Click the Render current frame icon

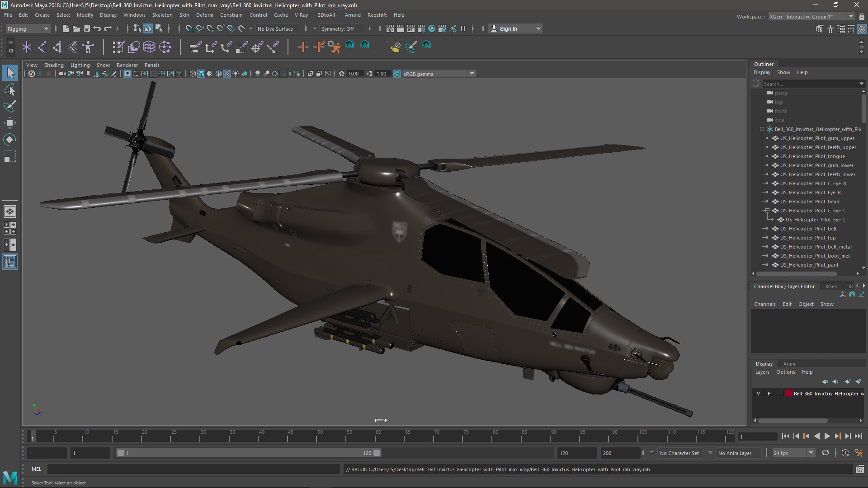coord(400,28)
